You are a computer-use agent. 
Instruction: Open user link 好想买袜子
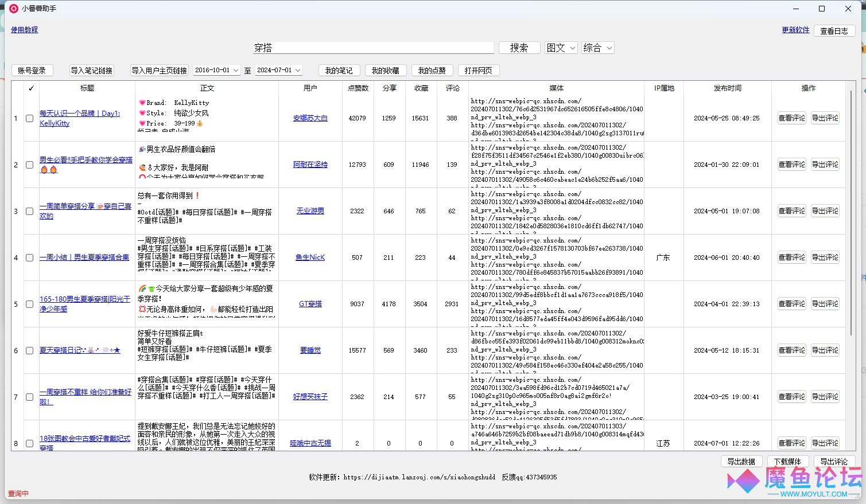(310, 397)
